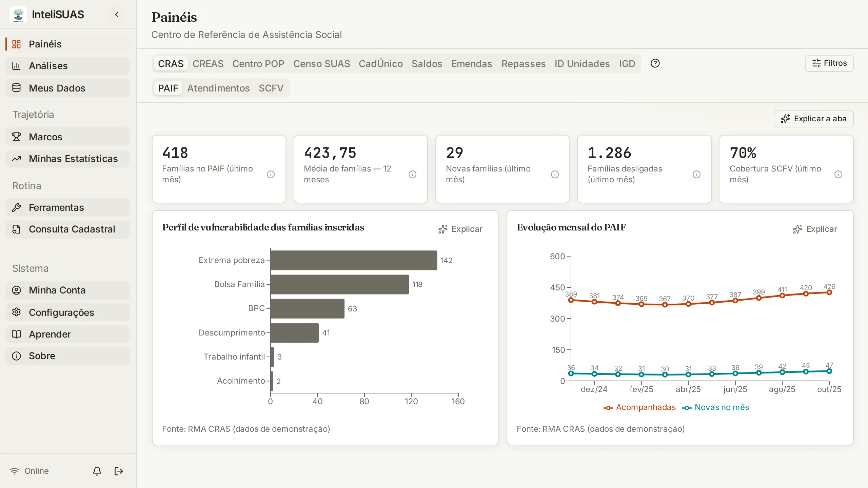
Task: Click the Consulta Cadastral document icon
Action: click(16, 229)
